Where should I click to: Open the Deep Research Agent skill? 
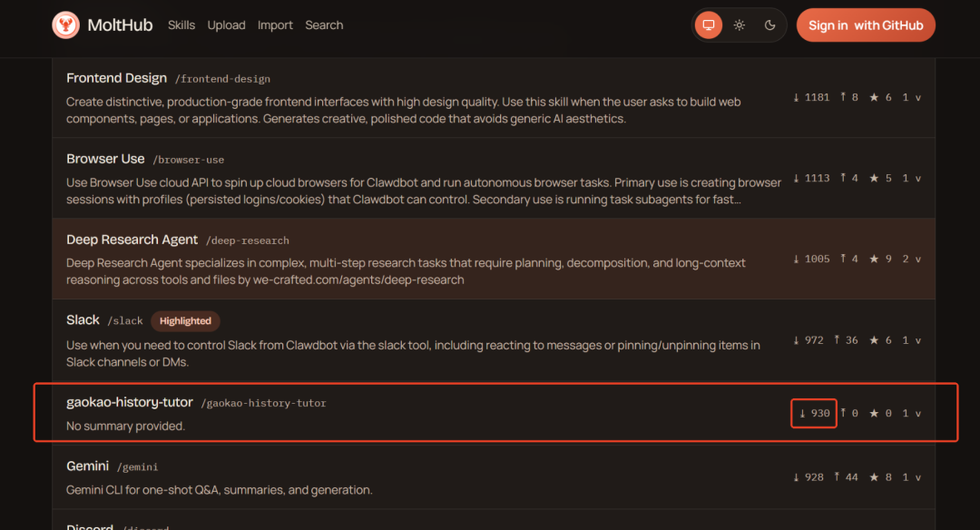(132, 240)
